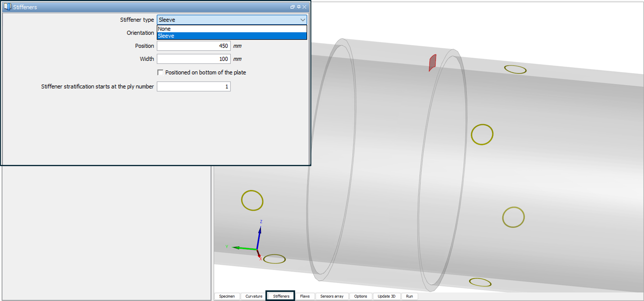The image size is (644, 301).
Task: Click the Update 3D button
Action: [x=386, y=296]
